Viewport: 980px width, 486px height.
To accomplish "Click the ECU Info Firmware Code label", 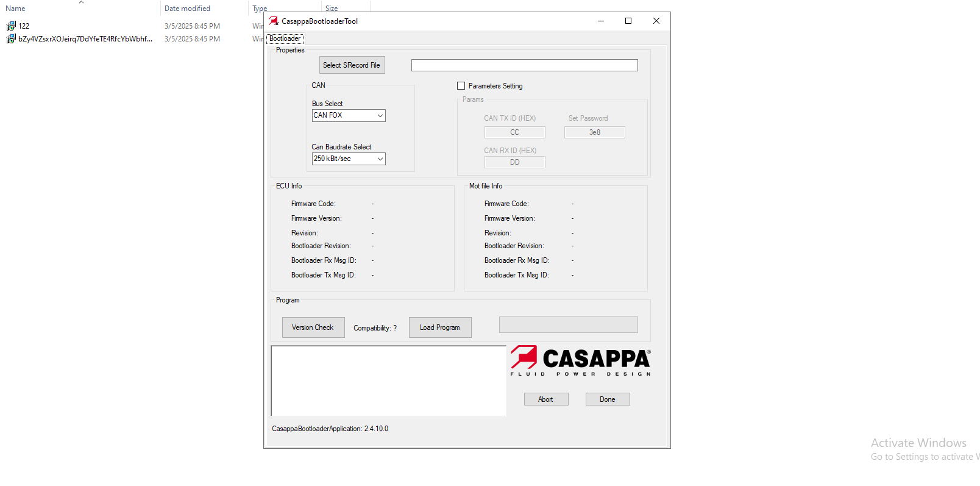I will 313,204.
